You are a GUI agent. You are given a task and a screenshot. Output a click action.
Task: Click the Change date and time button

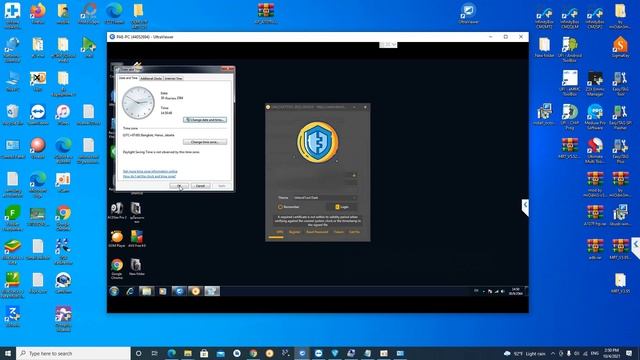click(205, 120)
